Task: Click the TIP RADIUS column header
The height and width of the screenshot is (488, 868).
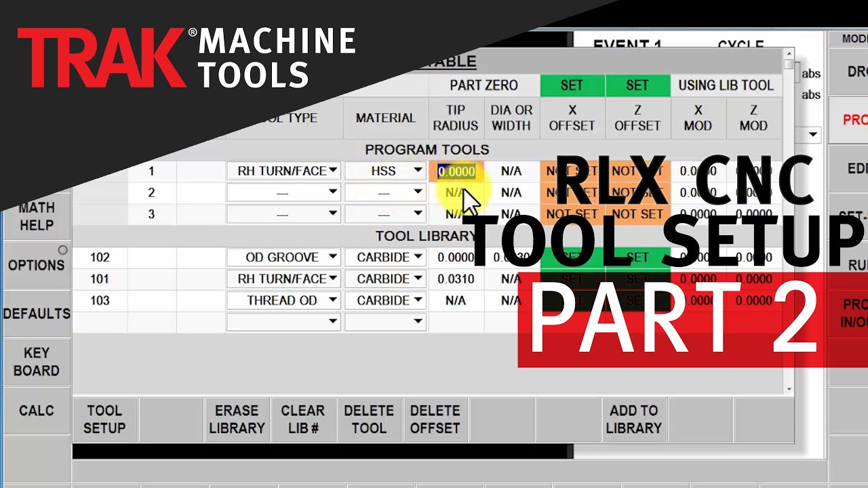Action: point(456,118)
